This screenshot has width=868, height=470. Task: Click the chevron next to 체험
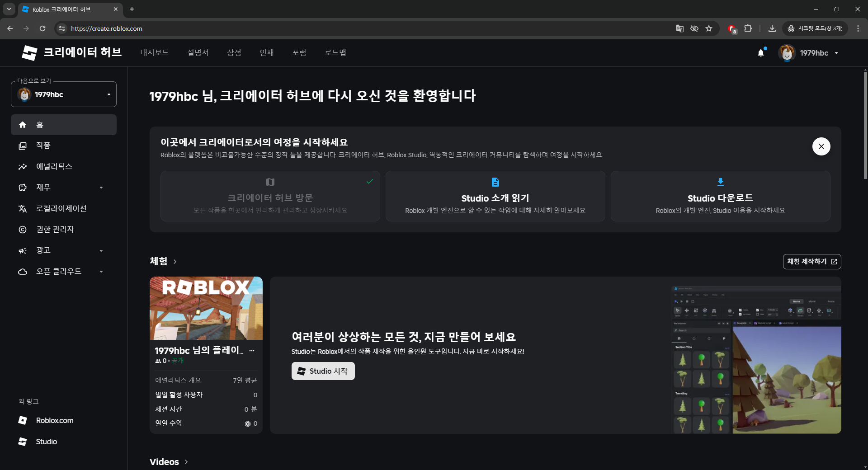pyautogui.click(x=175, y=262)
